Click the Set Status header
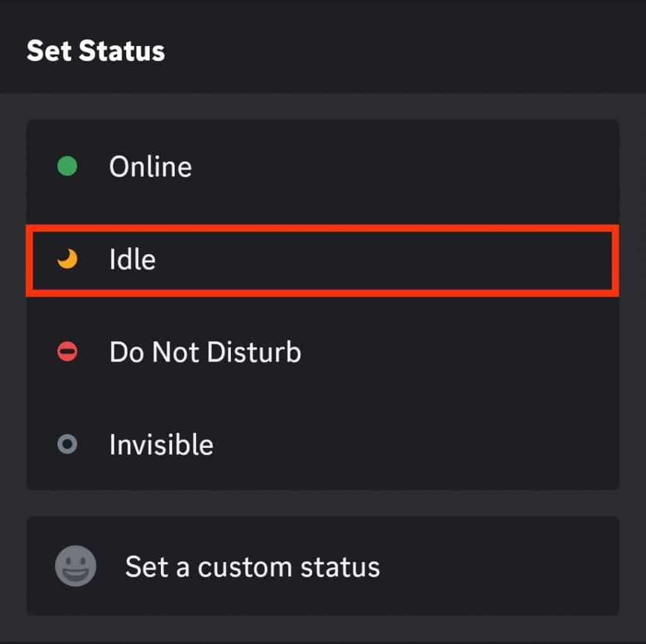The width and height of the screenshot is (646, 644). (96, 50)
